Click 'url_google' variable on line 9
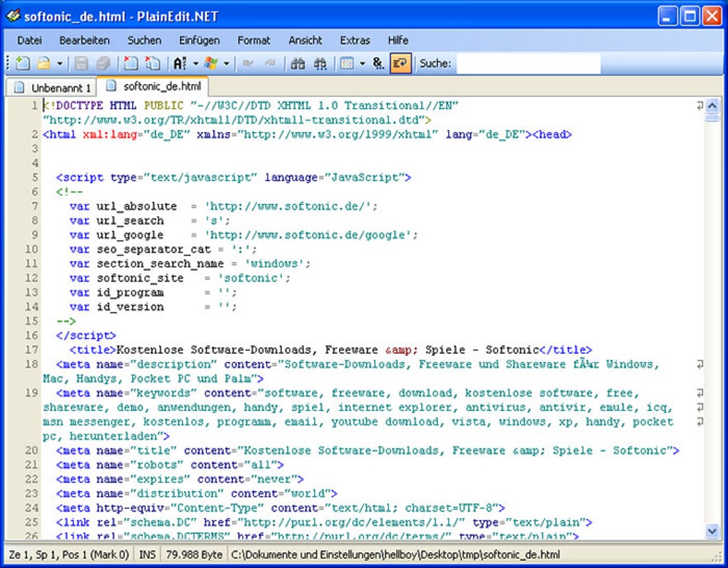The image size is (728, 568). pos(130,235)
